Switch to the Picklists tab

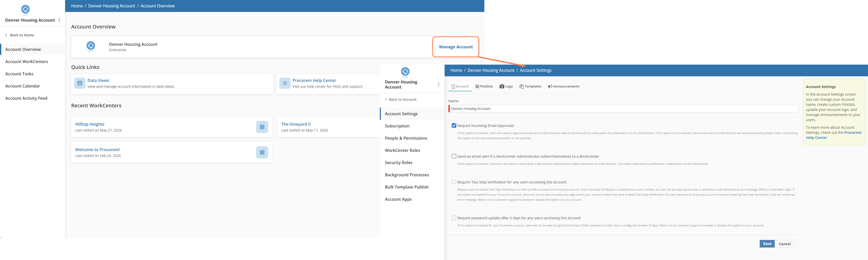click(484, 86)
